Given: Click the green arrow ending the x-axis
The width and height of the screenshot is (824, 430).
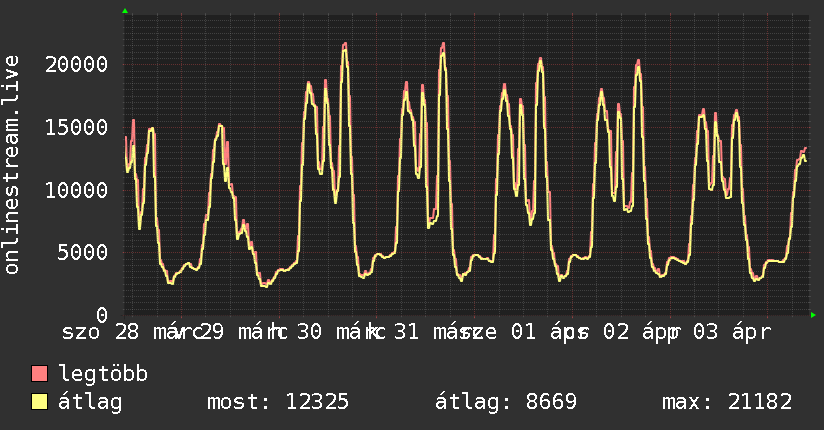Looking at the screenshot, I should pyautogui.click(x=813, y=315).
